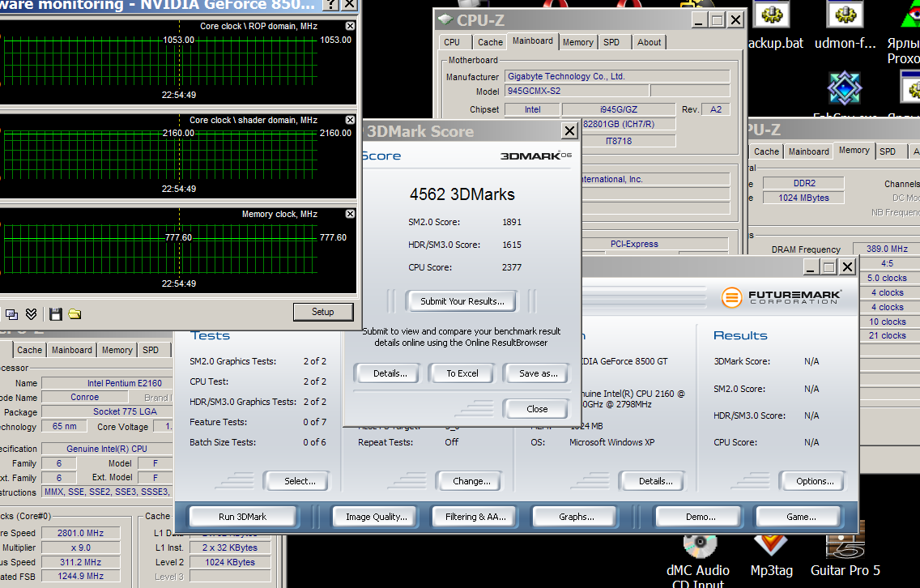
Task: Click the memory type field DDR2
Action: point(803,183)
